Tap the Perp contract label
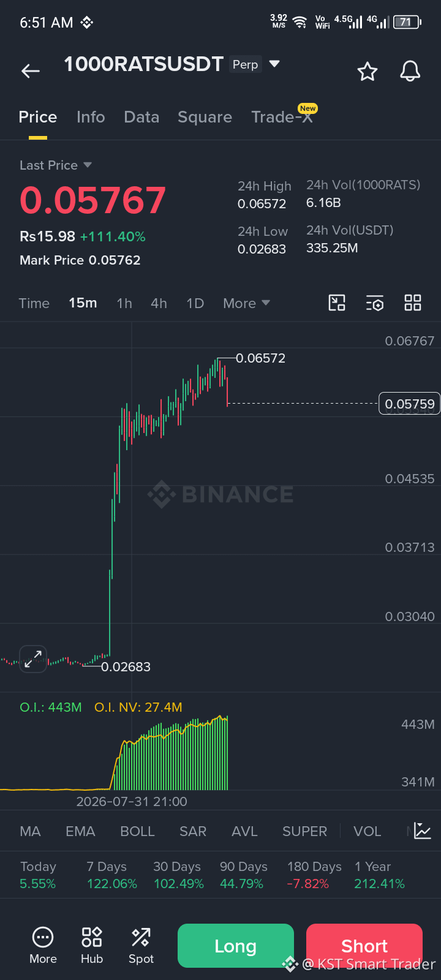 246,64
